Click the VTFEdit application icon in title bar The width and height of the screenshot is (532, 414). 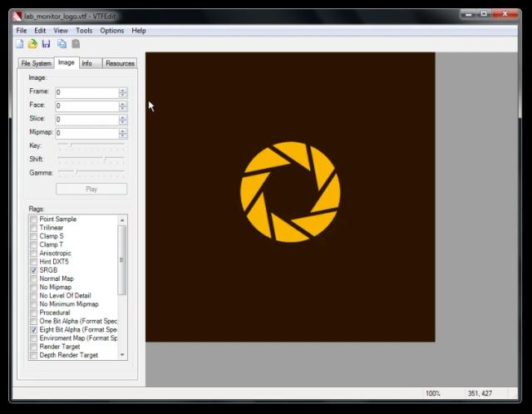17,17
